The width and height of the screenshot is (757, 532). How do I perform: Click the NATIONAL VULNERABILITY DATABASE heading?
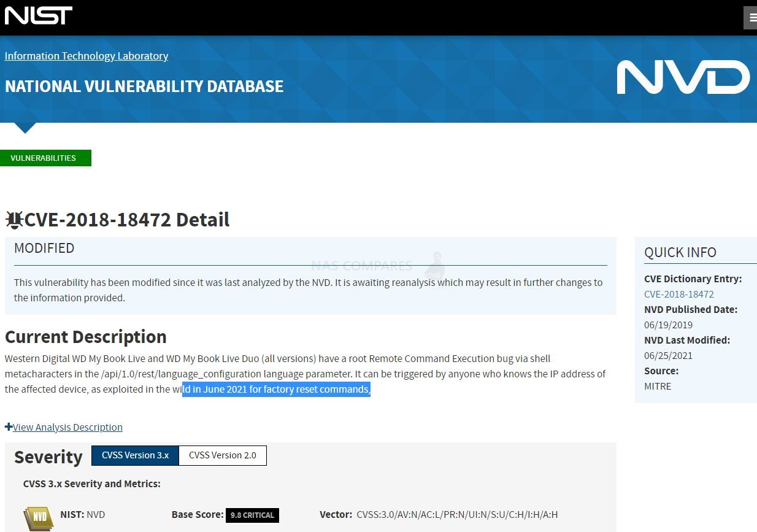pos(144,87)
